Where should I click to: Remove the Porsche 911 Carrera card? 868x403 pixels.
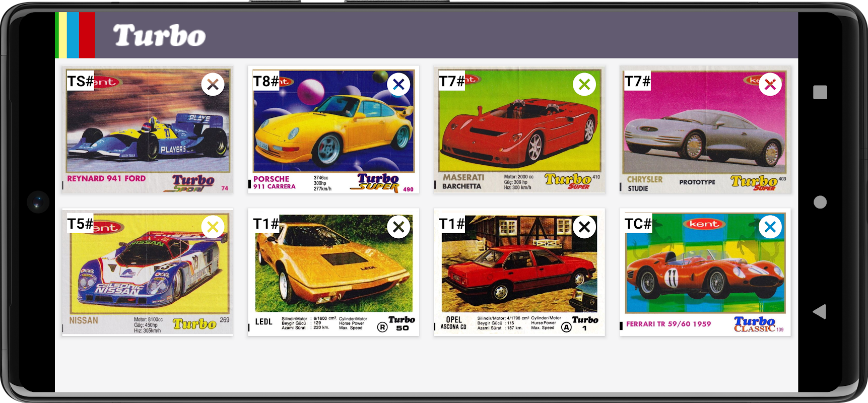(x=398, y=85)
